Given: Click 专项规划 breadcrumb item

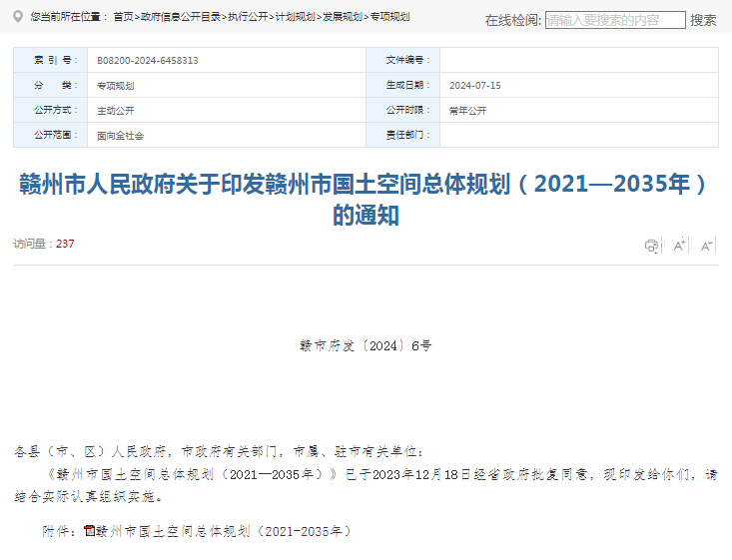Looking at the screenshot, I should (389, 17).
